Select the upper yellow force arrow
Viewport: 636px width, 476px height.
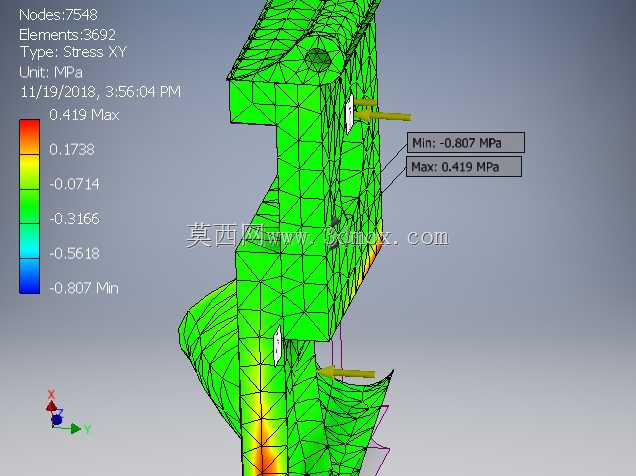coord(383,116)
